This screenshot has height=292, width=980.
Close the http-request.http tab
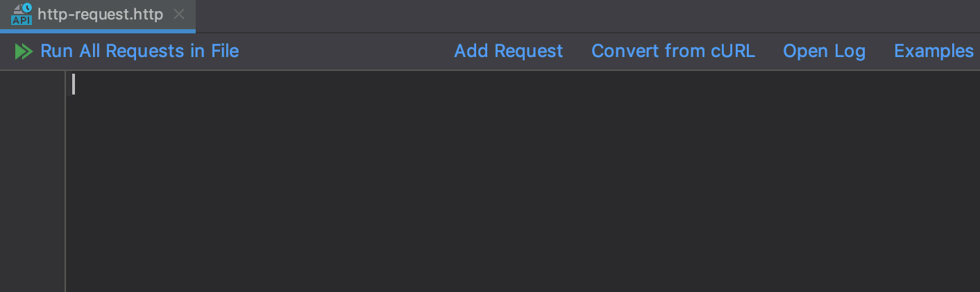click(179, 14)
